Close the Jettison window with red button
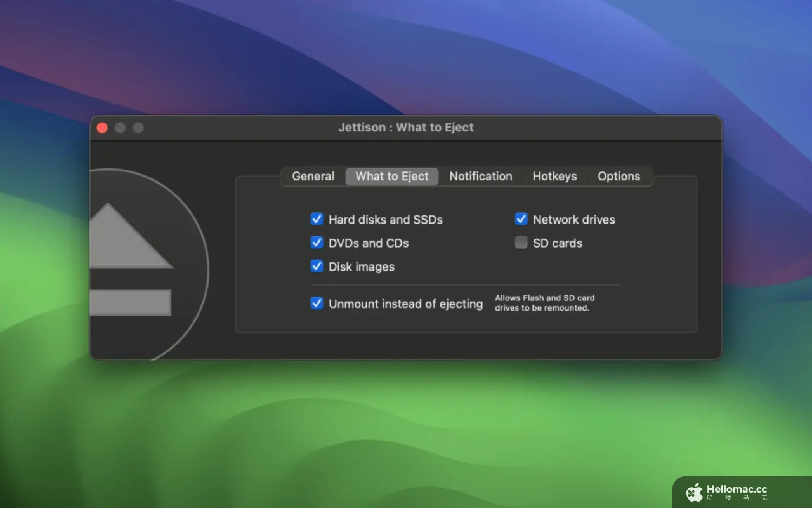This screenshot has width=812, height=508. coord(102,128)
